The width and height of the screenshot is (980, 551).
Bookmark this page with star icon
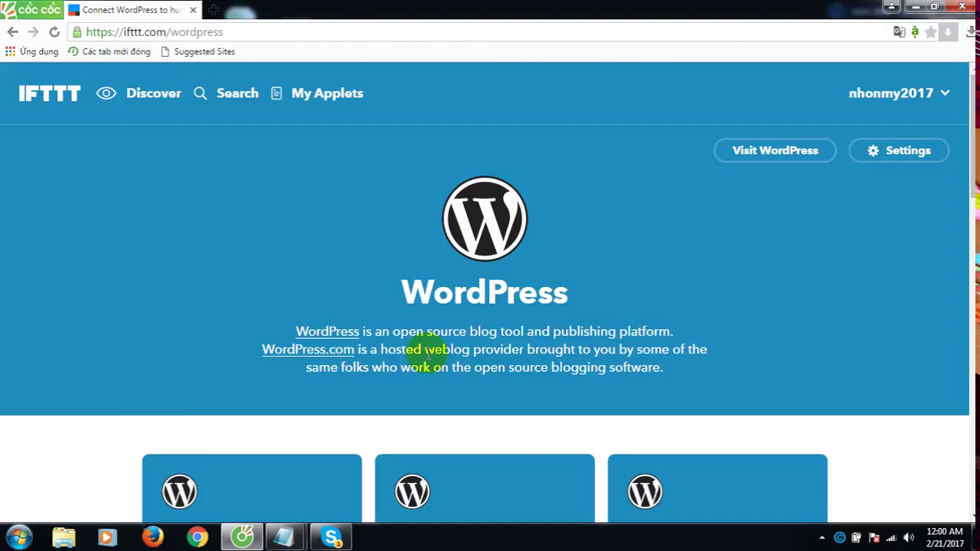click(931, 32)
